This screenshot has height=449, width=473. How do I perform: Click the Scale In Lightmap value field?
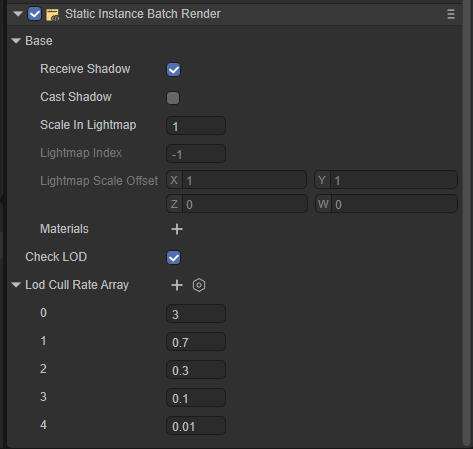(x=196, y=126)
